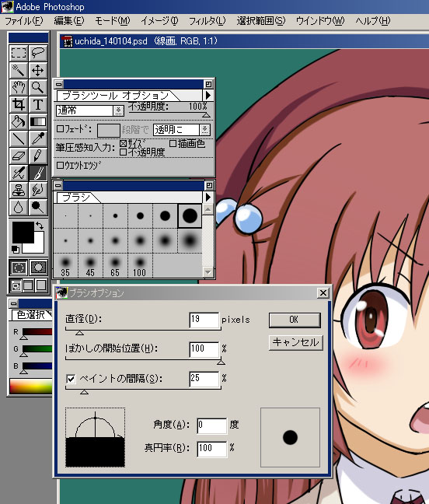Toggle the フェード (Fade) checkbox
Image resolution: width=429 pixels, height=504 pixels.
(x=60, y=129)
